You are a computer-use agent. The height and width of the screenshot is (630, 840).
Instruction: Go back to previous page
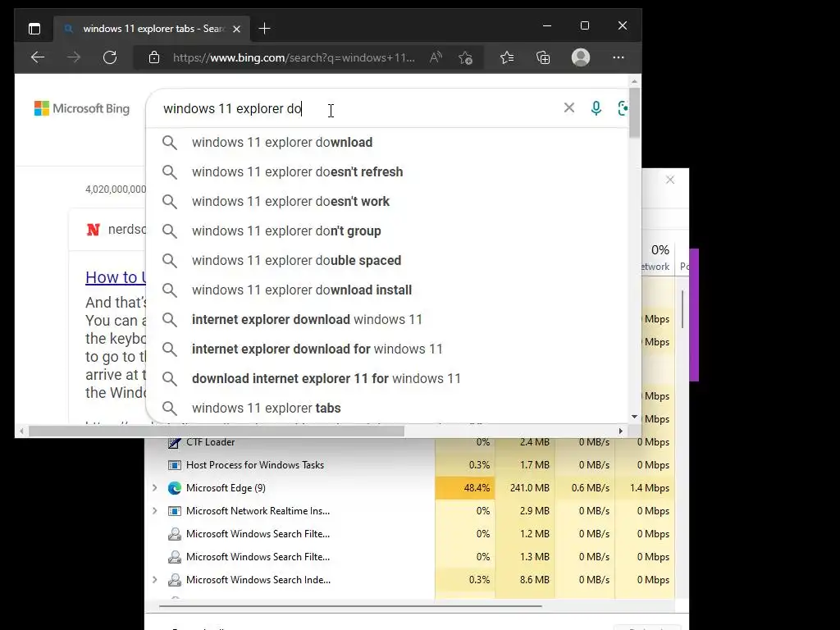[38, 57]
